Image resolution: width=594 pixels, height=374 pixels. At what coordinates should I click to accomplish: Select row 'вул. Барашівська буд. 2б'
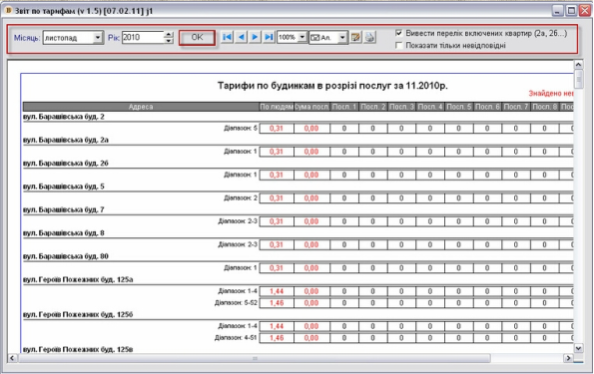[66, 163]
